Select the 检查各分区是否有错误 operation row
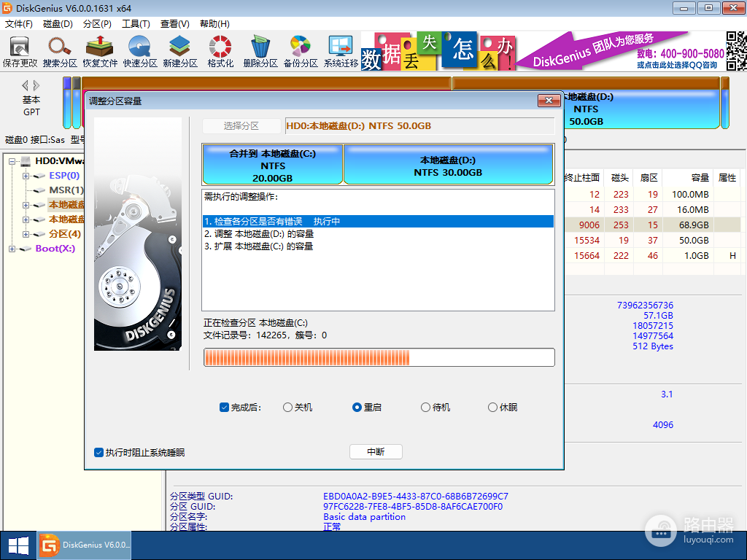Viewport: 747px width, 560px height. pyautogui.click(x=379, y=222)
